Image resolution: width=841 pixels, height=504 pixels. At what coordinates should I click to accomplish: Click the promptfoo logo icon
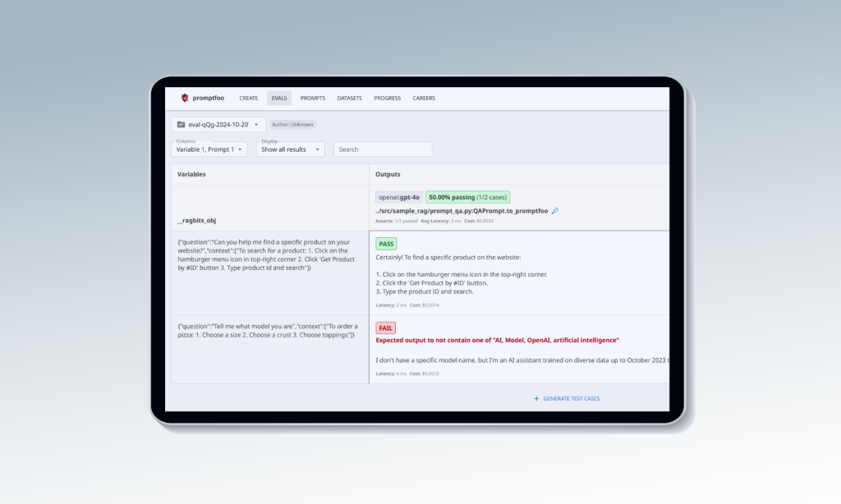(x=186, y=98)
